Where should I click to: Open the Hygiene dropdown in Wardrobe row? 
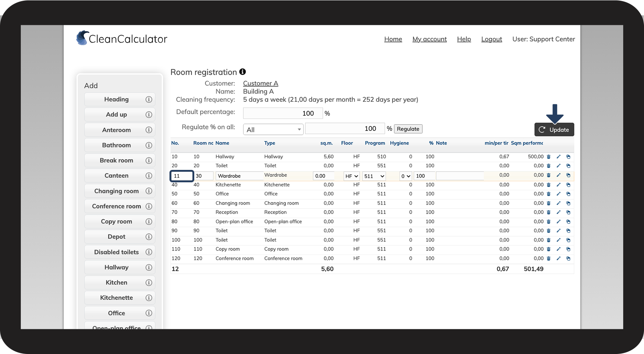click(x=406, y=176)
